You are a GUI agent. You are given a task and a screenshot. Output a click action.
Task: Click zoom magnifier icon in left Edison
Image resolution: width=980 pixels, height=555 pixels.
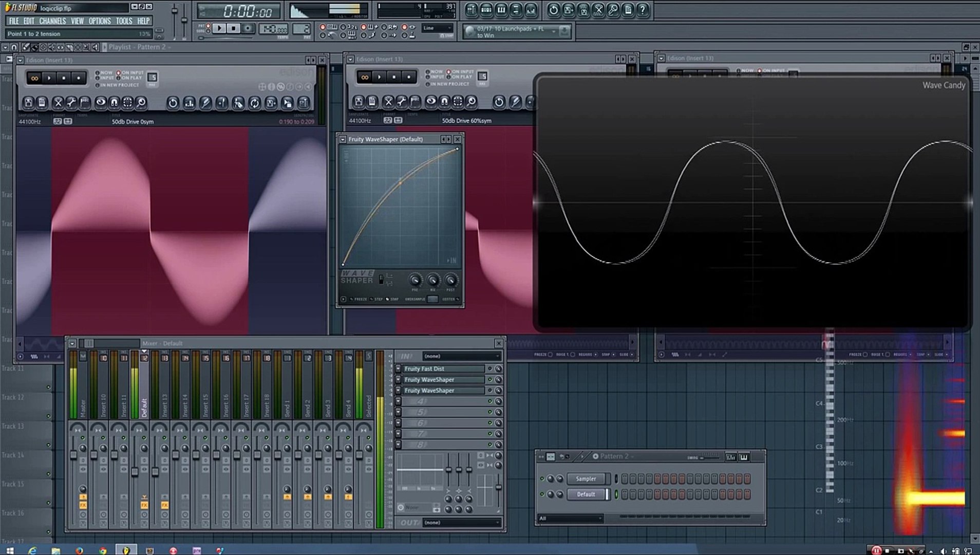point(141,103)
